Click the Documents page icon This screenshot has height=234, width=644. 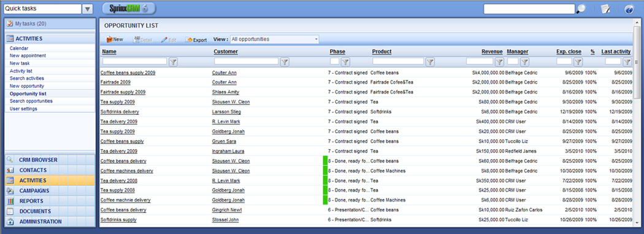pos(10,211)
